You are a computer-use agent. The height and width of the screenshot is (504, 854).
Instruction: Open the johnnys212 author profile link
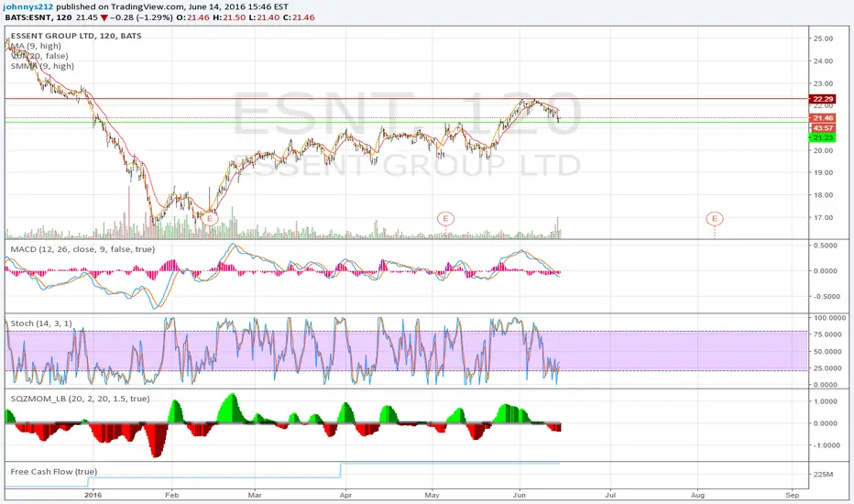27,6
